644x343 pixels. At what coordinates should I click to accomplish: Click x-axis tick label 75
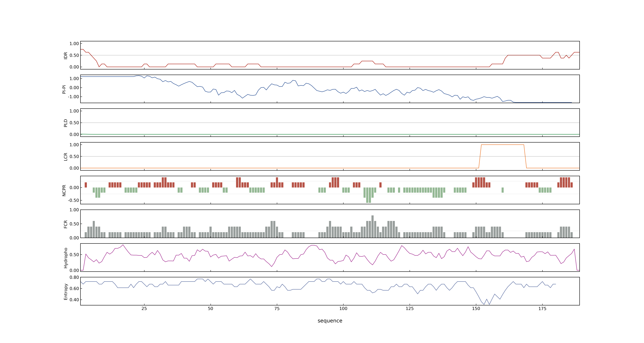point(277,309)
